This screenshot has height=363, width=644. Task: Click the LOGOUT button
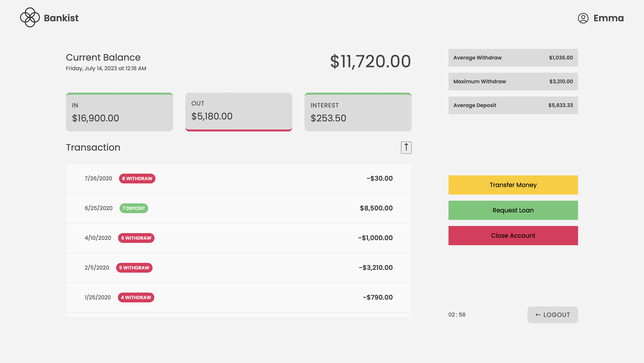point(552,315)
